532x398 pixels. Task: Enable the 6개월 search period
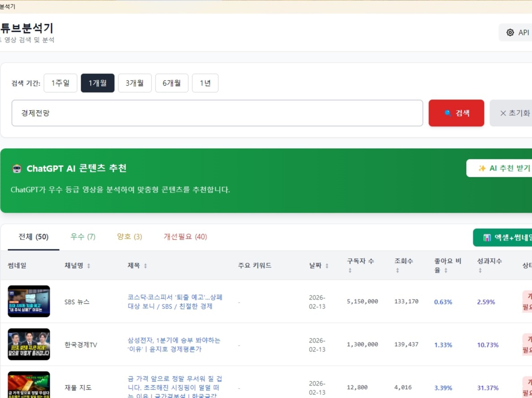tap(172, 83)
